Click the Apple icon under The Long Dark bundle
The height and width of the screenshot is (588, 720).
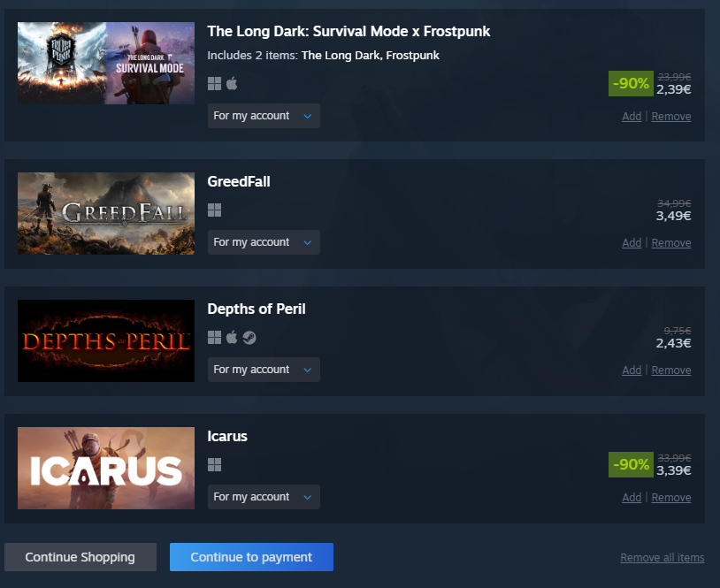point(232,83)
